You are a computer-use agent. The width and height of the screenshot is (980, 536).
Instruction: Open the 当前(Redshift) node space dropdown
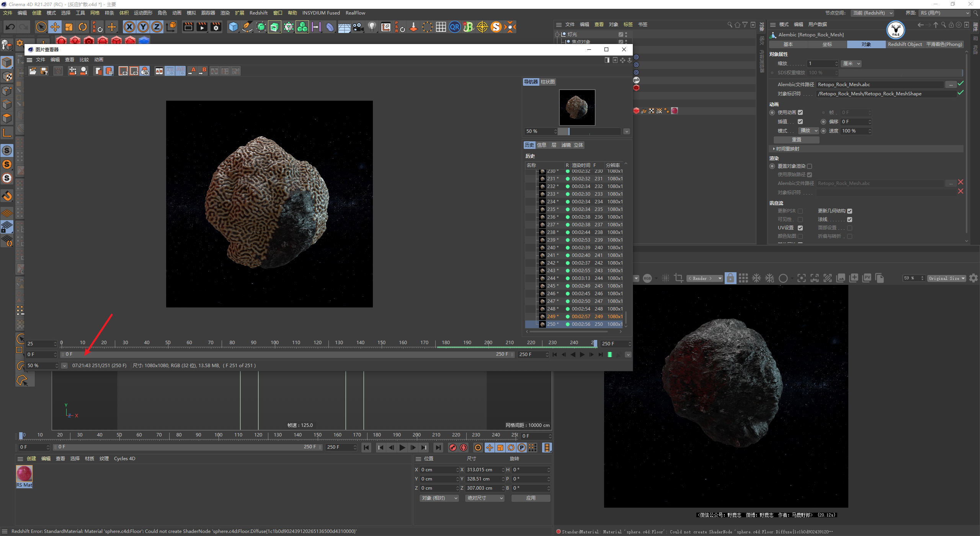click(873, 13)
